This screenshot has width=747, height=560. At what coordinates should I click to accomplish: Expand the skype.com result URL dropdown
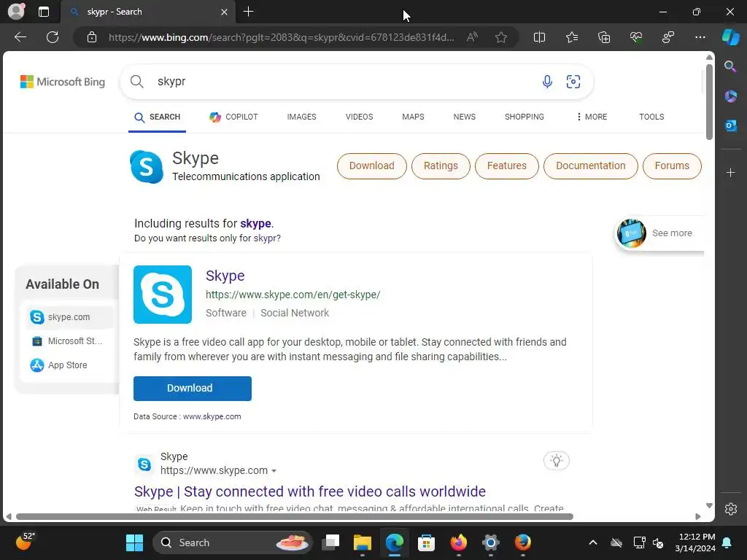tap(274, 471)
